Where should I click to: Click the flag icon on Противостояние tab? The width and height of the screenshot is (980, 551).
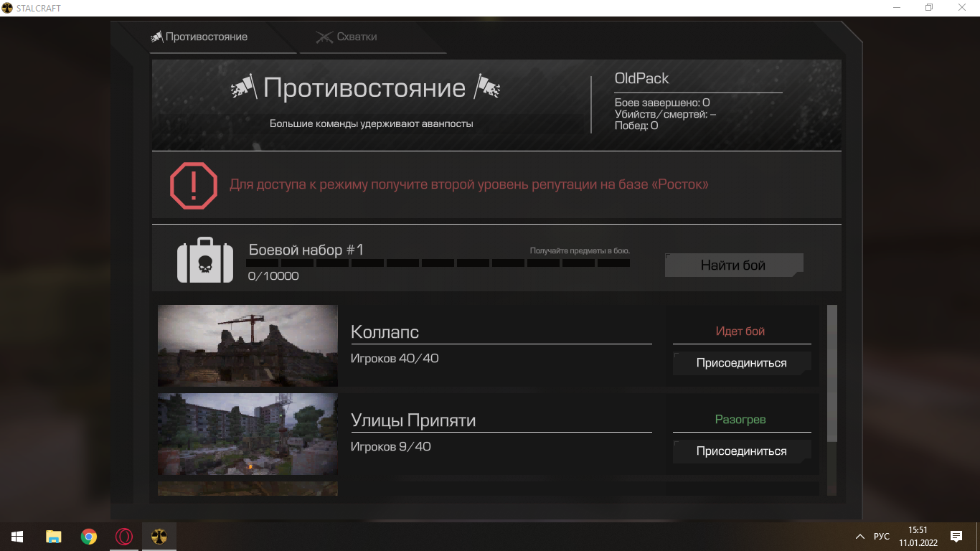point(156,37)
